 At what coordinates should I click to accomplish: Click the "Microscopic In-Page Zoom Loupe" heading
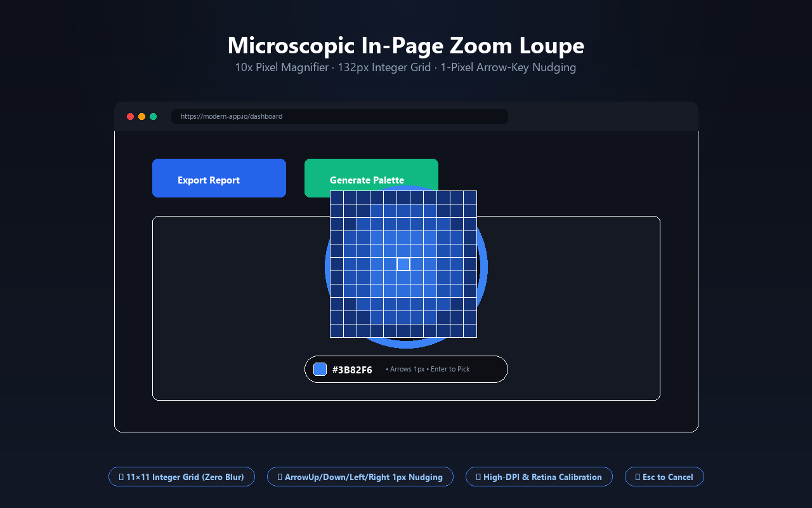click(x=406, y=46)
